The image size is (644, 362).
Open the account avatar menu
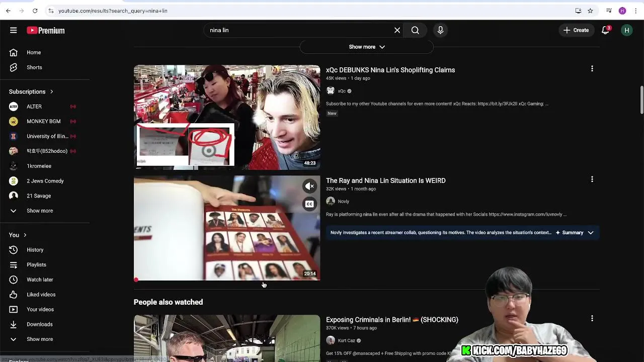(x=626, y=30)
